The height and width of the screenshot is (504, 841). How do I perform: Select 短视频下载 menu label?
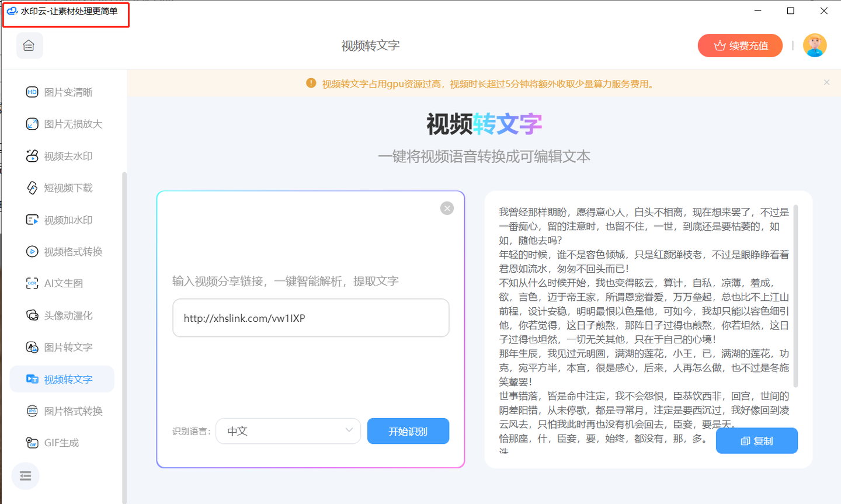tap(68, 187)
